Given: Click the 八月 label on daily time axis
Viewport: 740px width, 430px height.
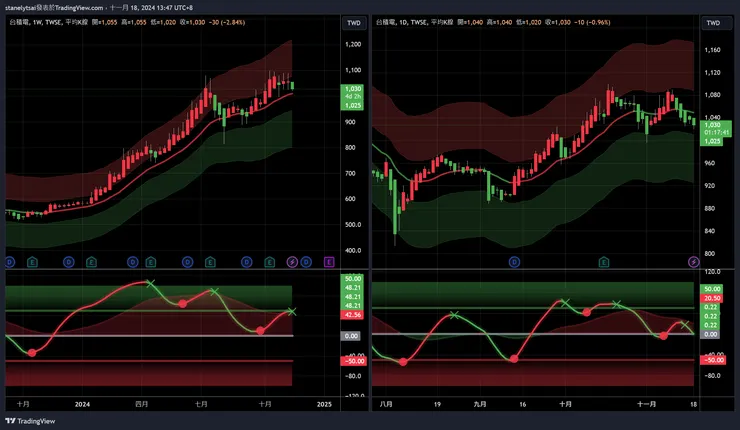Looking at the screenshot, I should click(x=386, y=404).
